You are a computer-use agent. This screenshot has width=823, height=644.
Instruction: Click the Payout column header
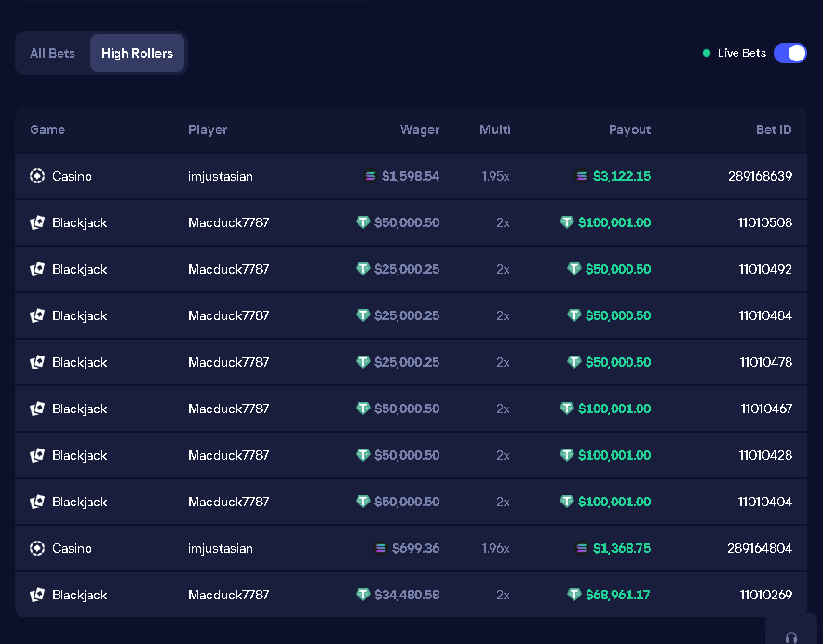[630, 130]
